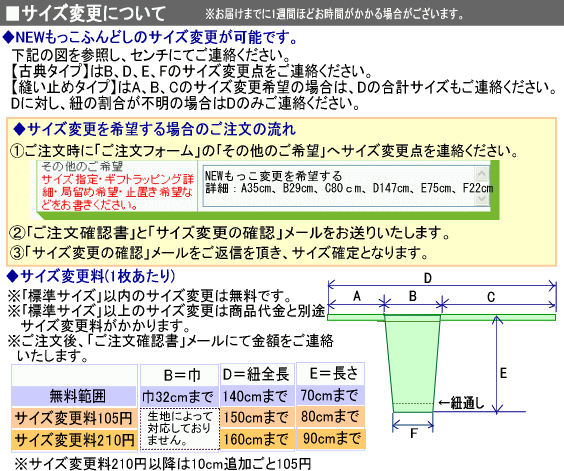Click the diagram label F under the cloth
This screenshot has width=564, height=471.
tap(414, 433)
